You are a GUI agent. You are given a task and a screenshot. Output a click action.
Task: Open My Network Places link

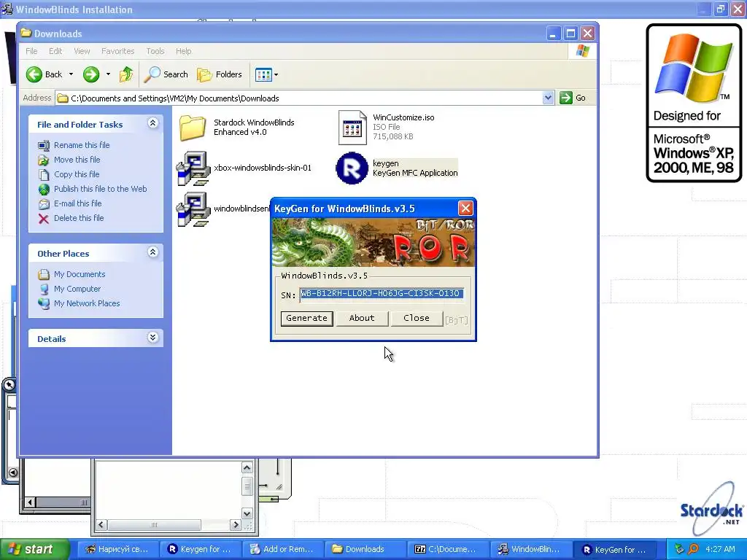[87, 303]
